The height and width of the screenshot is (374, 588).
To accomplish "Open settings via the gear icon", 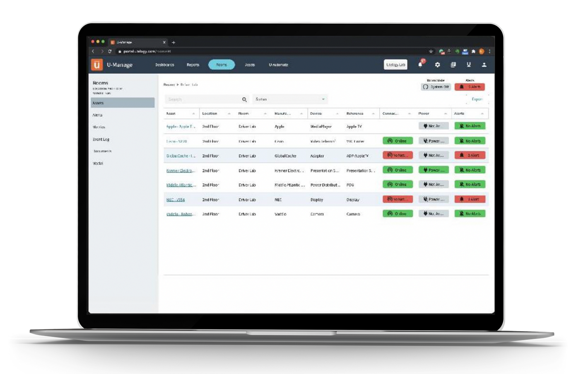I will point(437,65).
